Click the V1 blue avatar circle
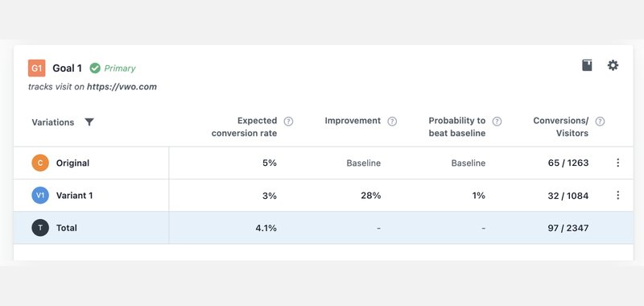 pyautogui.click(x=40, y=196)
